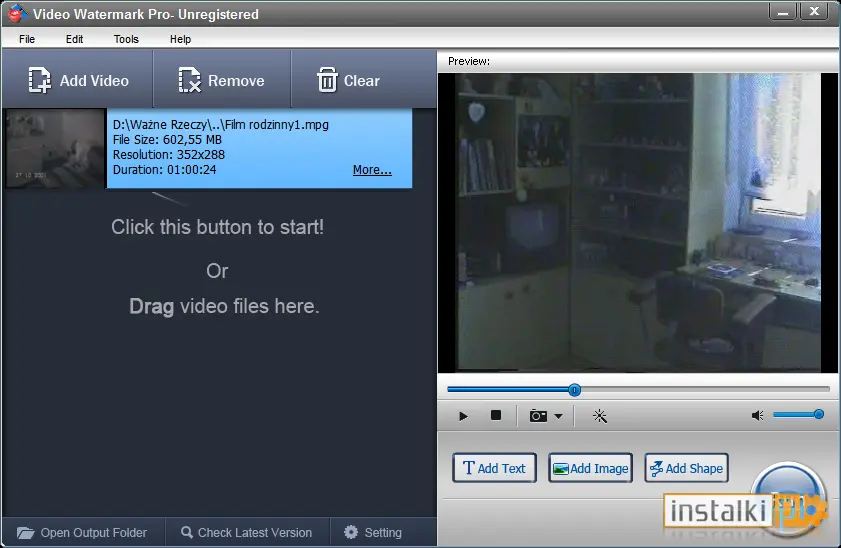Screen dimensions: 841x548
Task: Select the file path text D:\Ważne Rzeczy\..\Film rodzinny1.mpg
Action: (220, 125)
